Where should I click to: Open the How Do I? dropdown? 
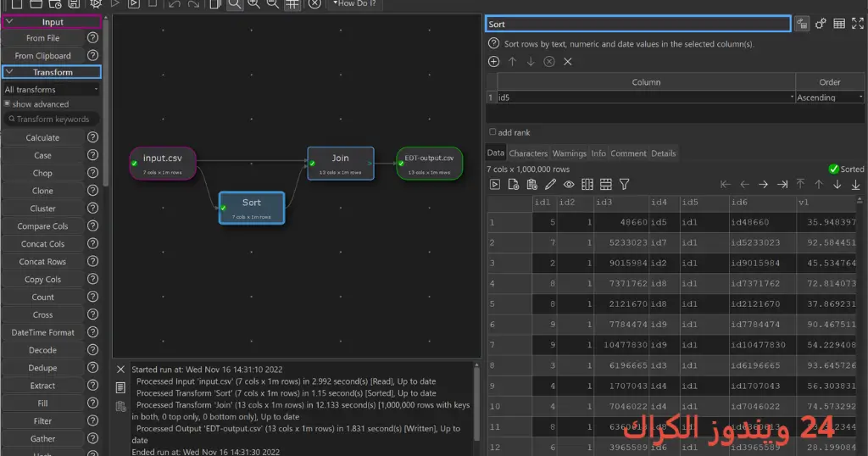point(354,3)
